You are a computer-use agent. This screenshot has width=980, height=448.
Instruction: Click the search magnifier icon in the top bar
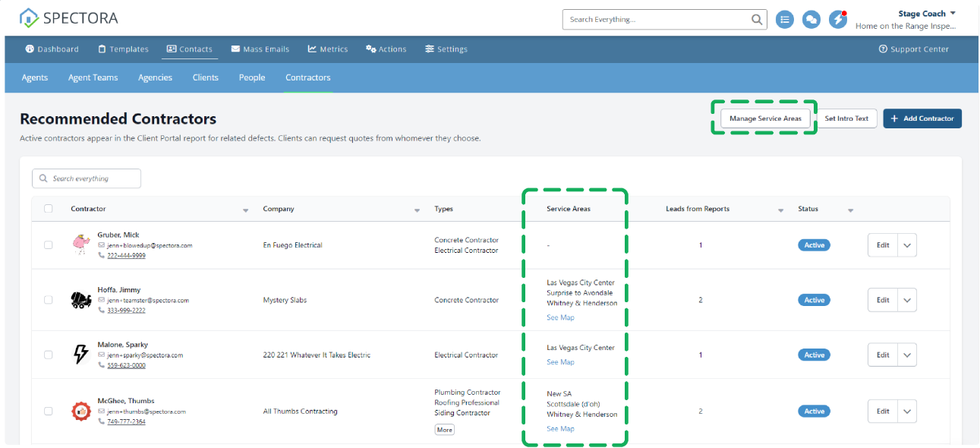(x=757, y=20)
